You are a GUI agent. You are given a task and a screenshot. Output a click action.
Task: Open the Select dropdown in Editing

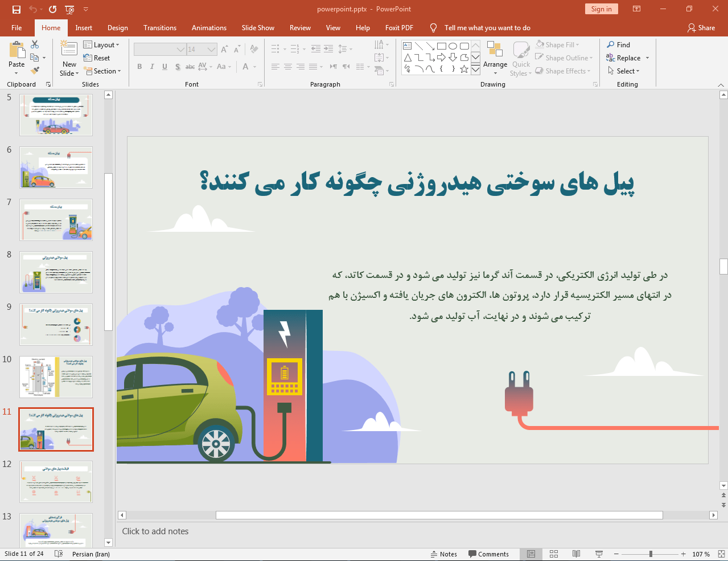[624, 71]
